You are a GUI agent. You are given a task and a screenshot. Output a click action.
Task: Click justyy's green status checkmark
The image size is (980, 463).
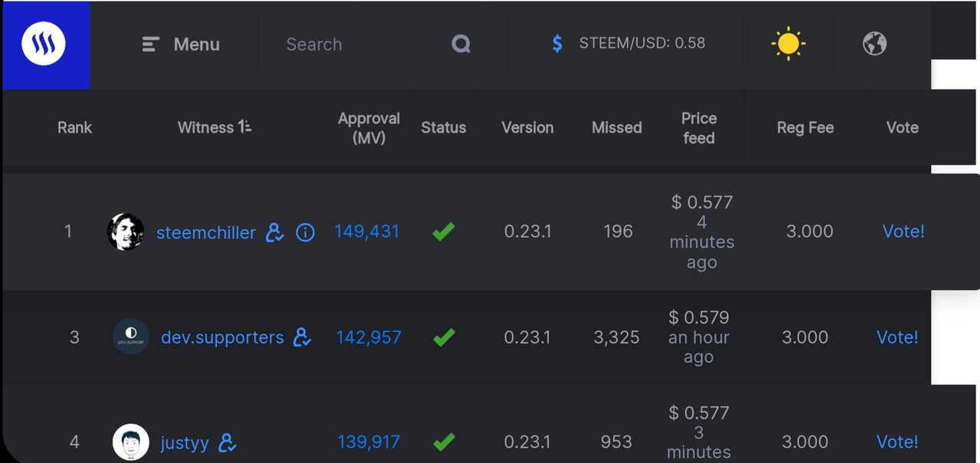(x=443, y=442)
